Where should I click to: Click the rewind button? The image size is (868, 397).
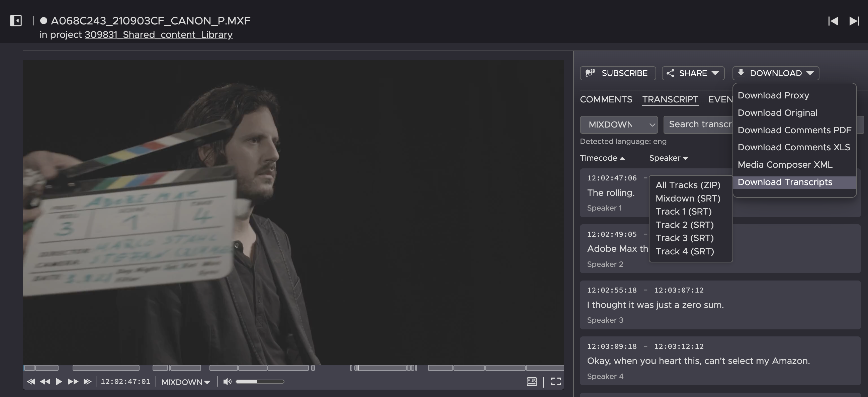(45, 382)
